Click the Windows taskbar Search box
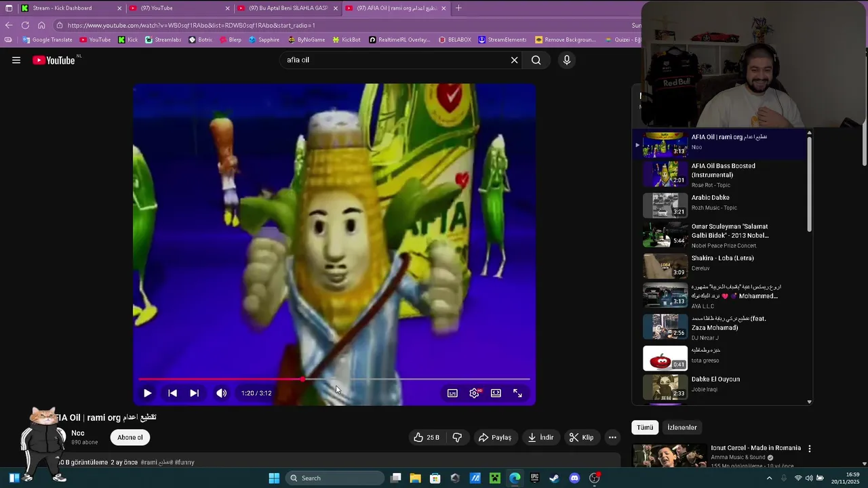 [335, 479]
